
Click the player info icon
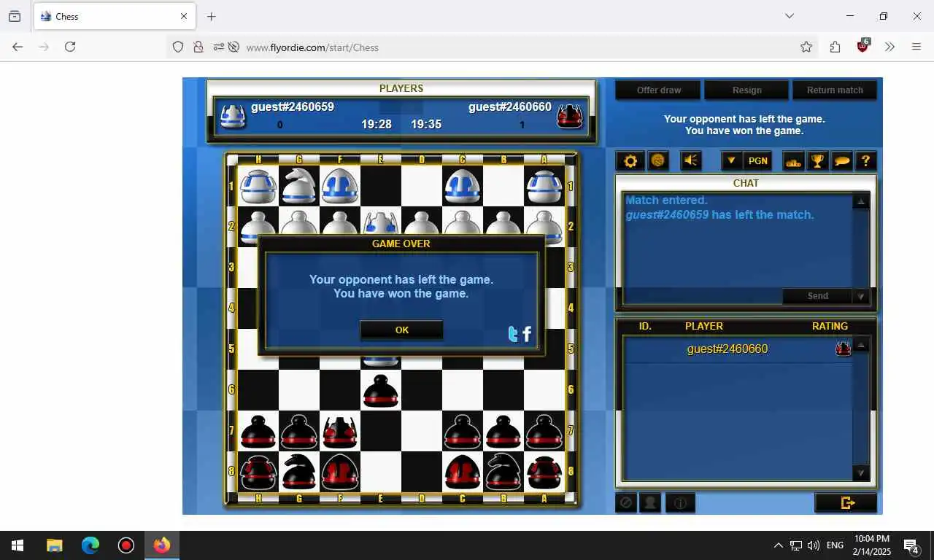click(679, 502)
